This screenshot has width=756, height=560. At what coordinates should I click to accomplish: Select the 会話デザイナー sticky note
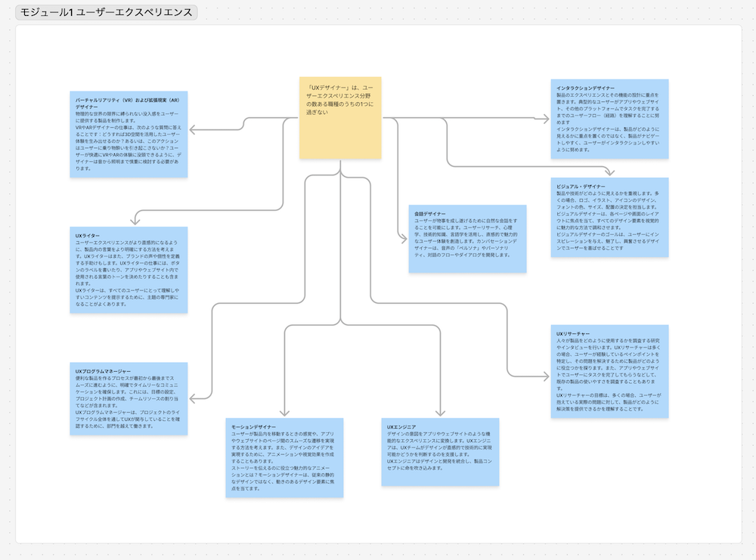466,239
